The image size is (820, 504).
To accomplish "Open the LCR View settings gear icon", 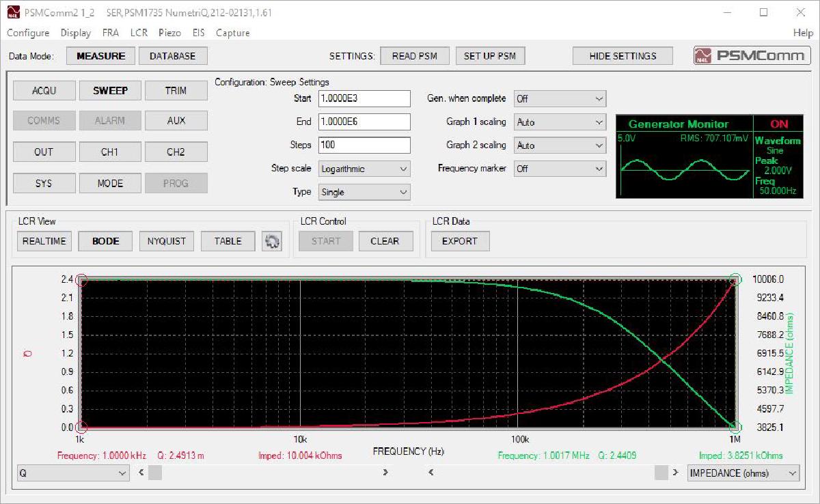I will click(x=272, y=241).
